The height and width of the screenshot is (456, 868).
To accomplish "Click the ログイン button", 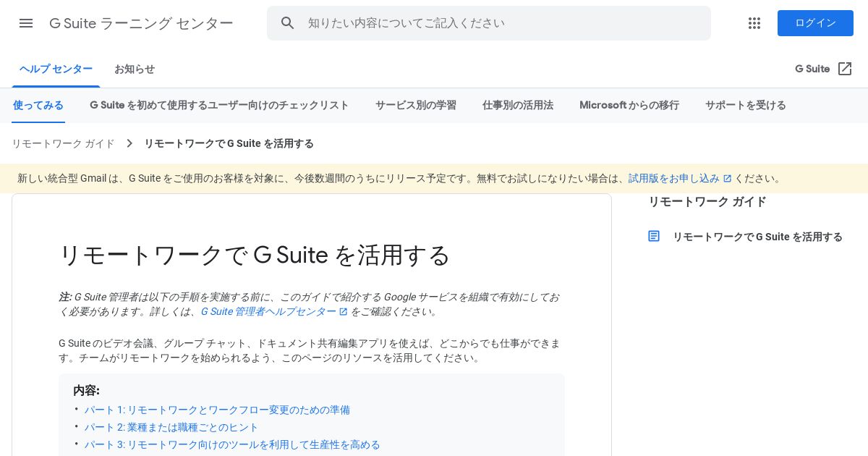I will pos(815,23).
